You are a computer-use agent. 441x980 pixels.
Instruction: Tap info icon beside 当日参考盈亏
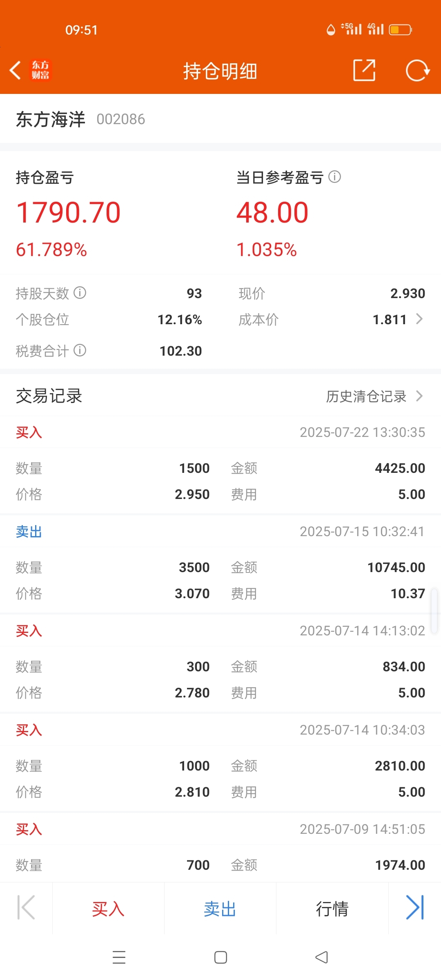point(335,177)
